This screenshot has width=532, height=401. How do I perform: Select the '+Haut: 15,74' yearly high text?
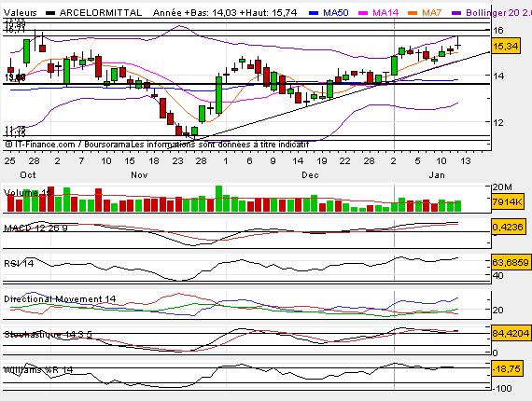pyautogui.click(x=268, y=13)
